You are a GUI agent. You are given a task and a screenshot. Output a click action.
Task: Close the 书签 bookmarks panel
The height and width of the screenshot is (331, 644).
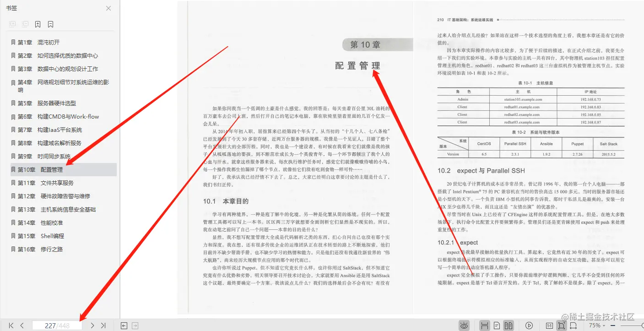coord(108,8)
